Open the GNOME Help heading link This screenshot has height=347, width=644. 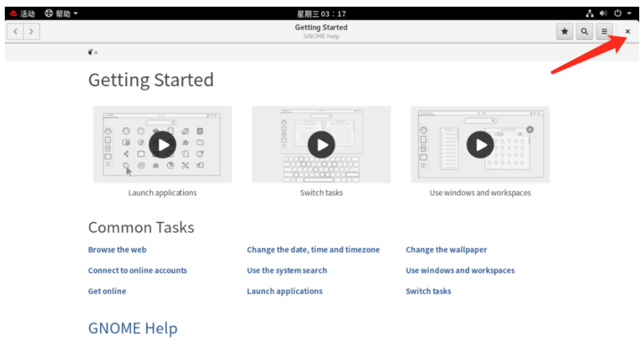133,328
